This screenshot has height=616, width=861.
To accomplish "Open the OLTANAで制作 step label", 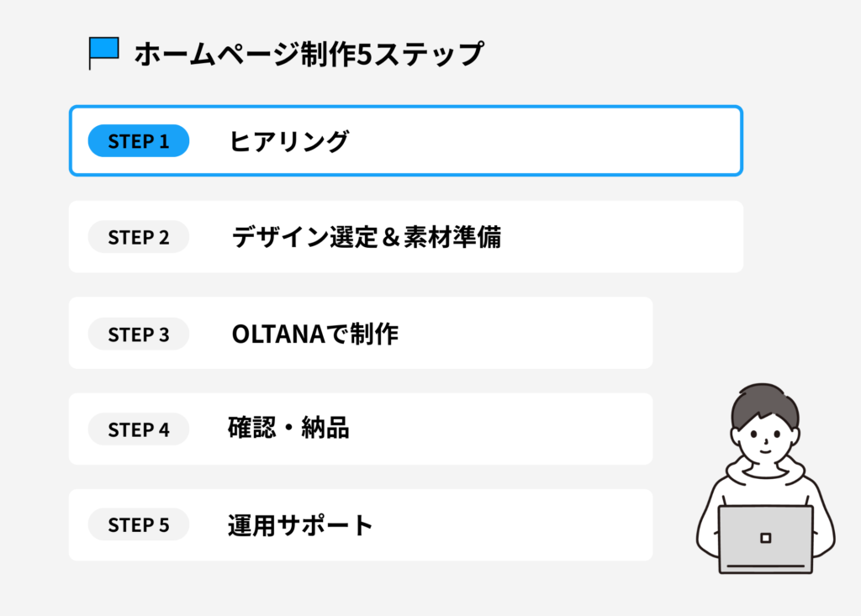I will [x=314, y=334].
